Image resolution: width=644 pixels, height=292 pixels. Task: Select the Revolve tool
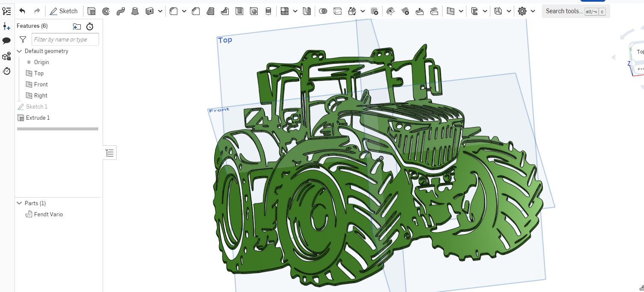106,11
